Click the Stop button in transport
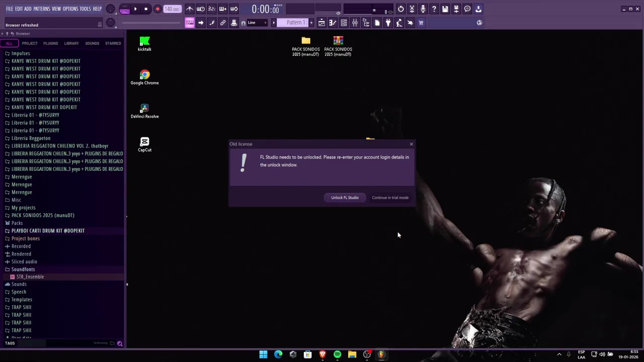 click(146, 9)
